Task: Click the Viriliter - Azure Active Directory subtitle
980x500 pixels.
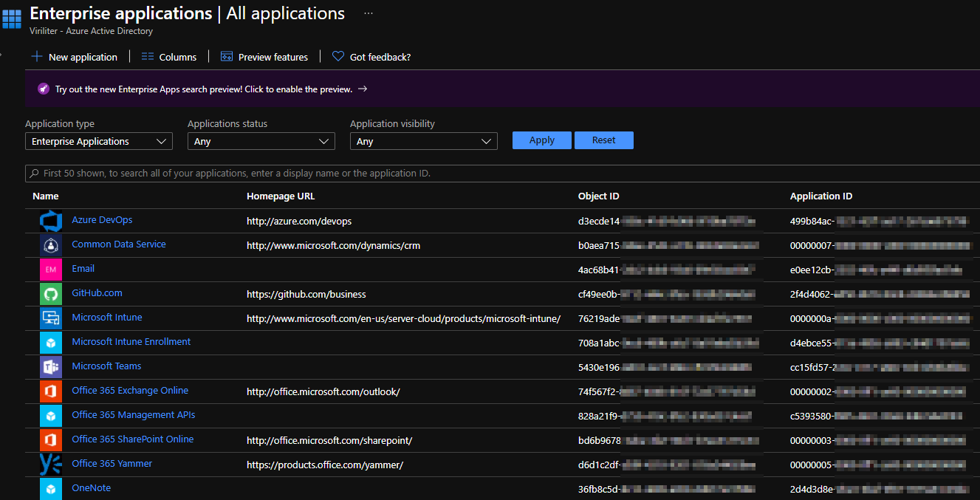Action: [x=92, y=31]
